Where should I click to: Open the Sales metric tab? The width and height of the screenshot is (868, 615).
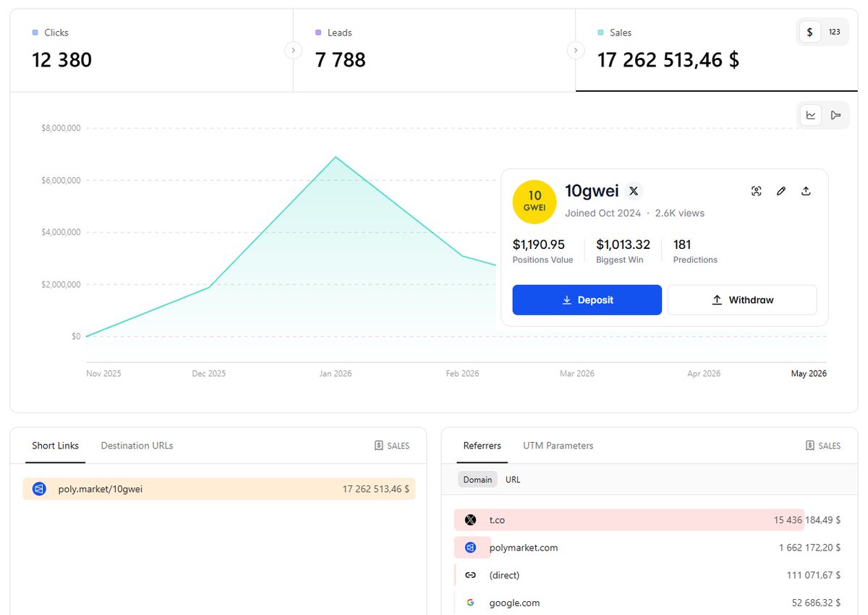tap(716, 51)
